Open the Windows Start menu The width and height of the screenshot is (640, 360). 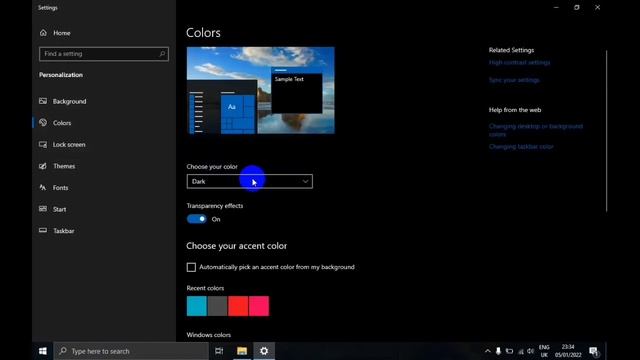(42, 351)
